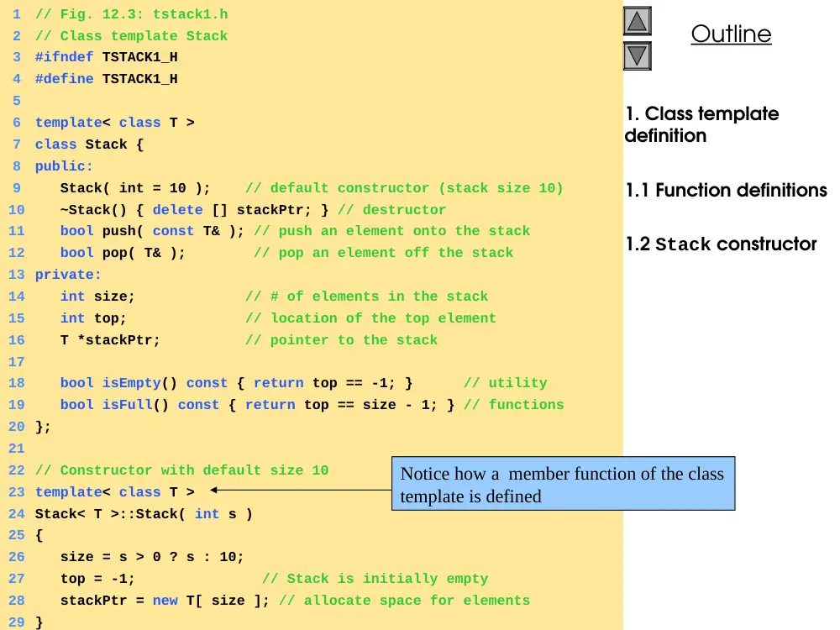Click 'Stack< T >::Stack( int s )' definition
840x630 pixels.
tap(144, 514)
